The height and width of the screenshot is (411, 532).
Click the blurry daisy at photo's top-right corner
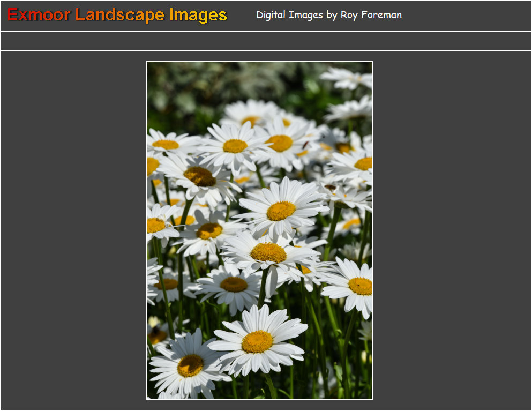click(348, 78)
